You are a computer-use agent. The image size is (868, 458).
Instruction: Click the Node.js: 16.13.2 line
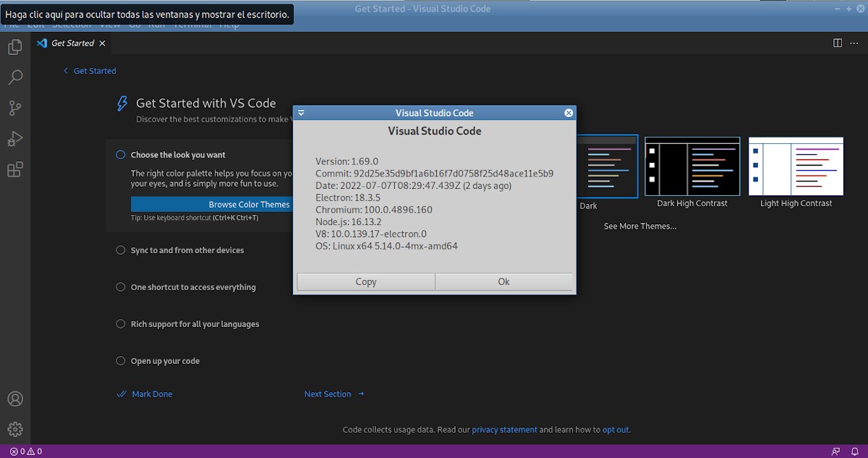tap(349, 222)
